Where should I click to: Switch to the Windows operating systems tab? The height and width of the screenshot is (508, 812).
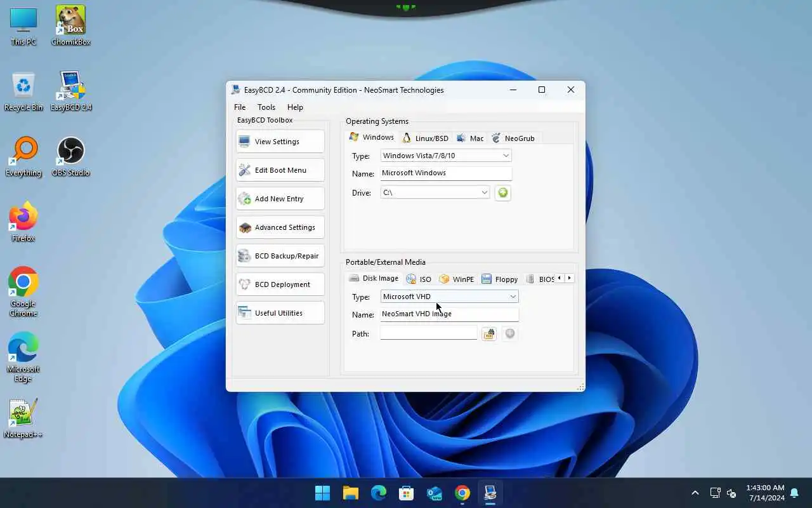[x=372, y=137]
